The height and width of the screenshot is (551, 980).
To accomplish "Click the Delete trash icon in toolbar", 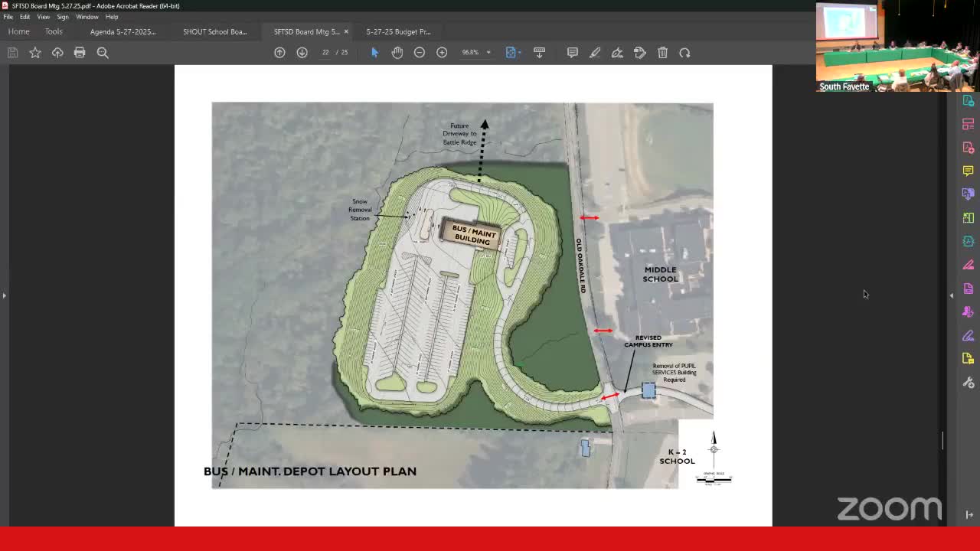I will 662,52.
